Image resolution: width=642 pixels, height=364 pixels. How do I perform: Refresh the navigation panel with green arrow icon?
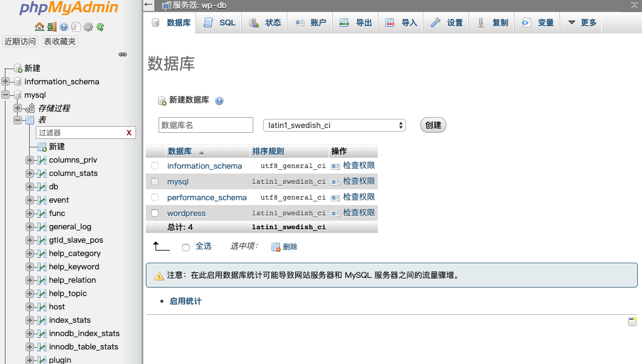(100, 27)
